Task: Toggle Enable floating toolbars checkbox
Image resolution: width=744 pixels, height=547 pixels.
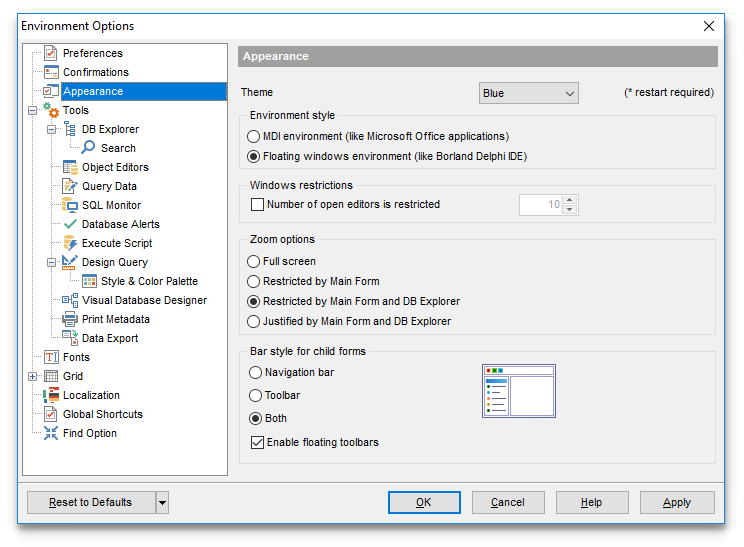Action: [257, 443]
